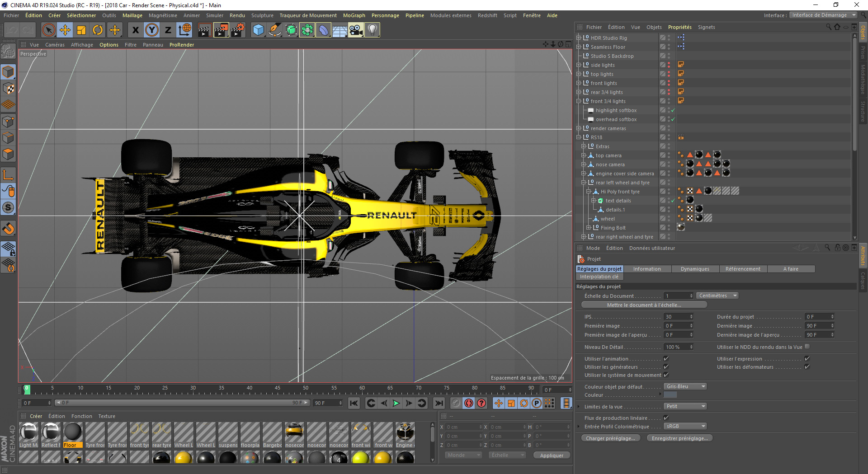The image size is (868, 474).
Task: Add a deformer object icon
Action: [x=323, y=30]
